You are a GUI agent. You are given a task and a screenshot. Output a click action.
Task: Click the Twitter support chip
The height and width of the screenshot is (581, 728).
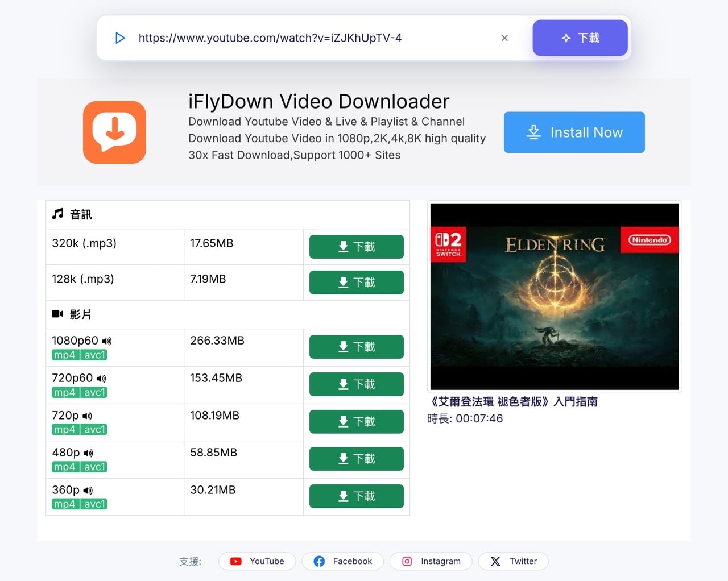click(513, 561)
